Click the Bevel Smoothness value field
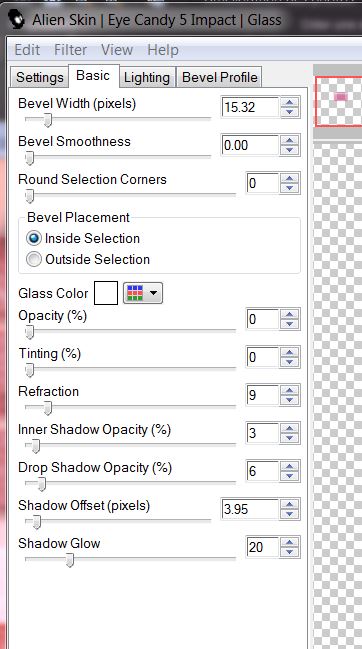Screen dimensions: 362x649 (250, 145)
